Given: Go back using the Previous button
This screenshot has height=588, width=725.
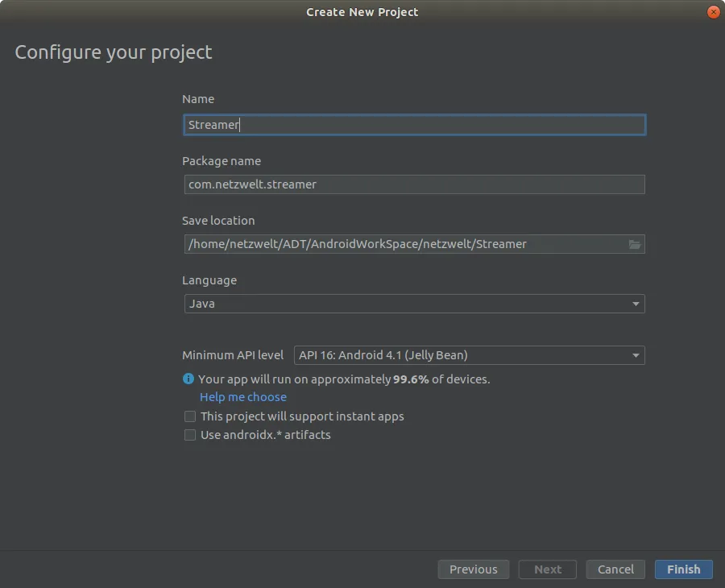Looking at the screenshot, I should pos(473,569).
